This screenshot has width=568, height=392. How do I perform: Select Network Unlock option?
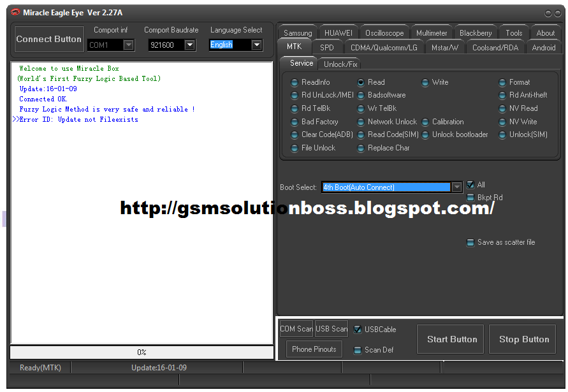pyautogui.click(x=387, y=122)
